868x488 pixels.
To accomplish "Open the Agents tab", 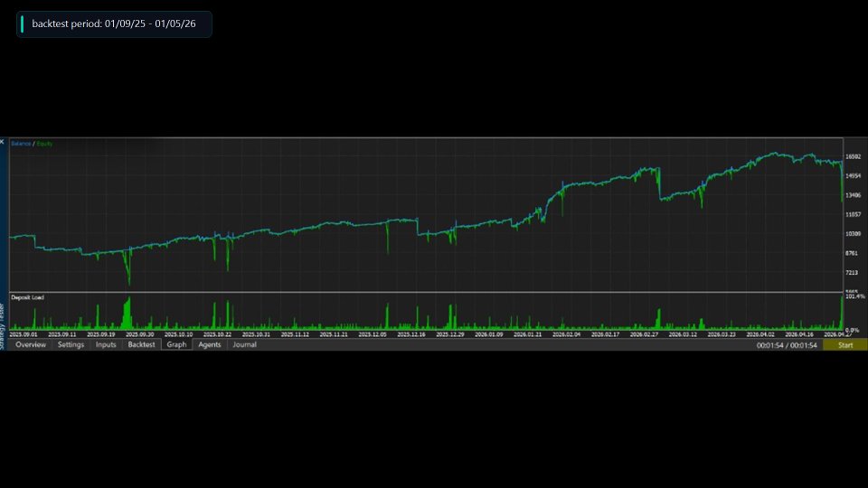I will tap(209, 344).
